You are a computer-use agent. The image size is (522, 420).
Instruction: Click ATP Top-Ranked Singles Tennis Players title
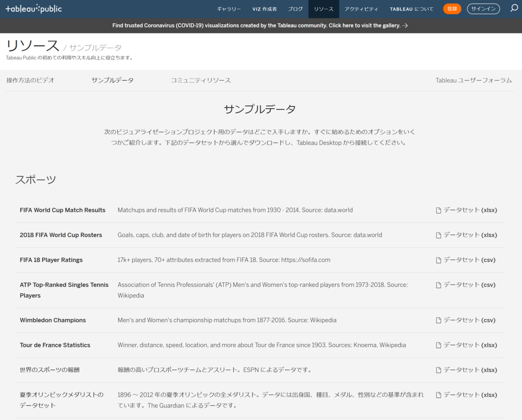point(64,290)
